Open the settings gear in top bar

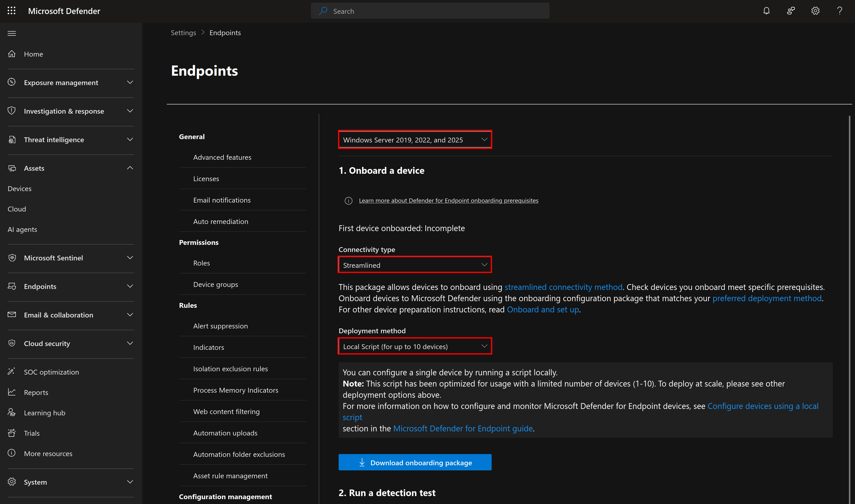click(x=815, y=11)
